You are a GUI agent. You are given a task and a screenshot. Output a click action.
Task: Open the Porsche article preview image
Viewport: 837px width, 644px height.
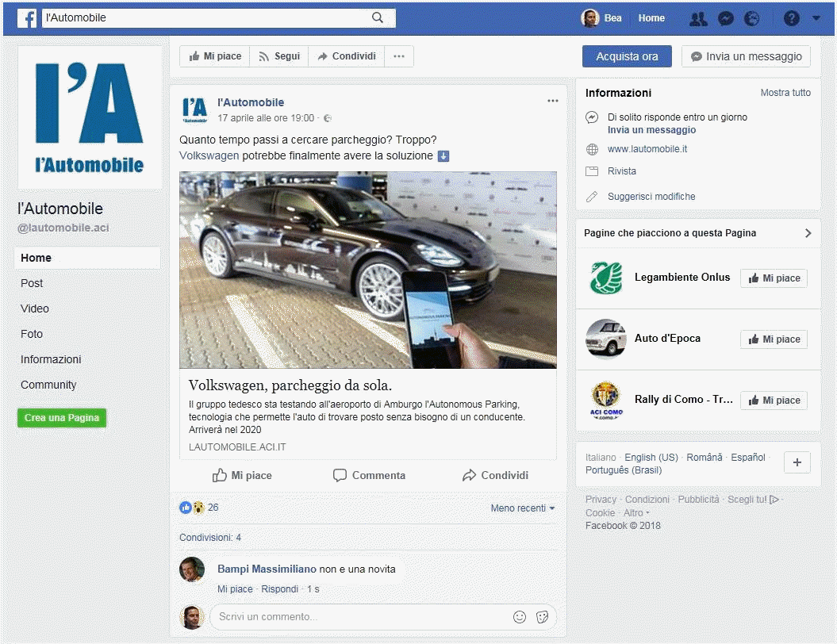coord(368,270)
